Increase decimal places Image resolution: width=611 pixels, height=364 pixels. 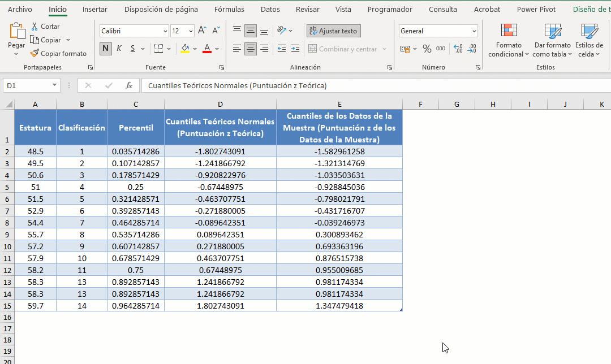click(458, 49)
